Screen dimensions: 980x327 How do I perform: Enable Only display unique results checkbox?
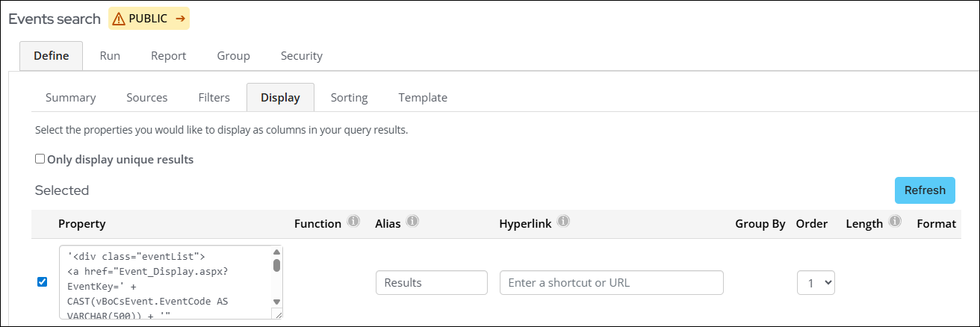40,159
